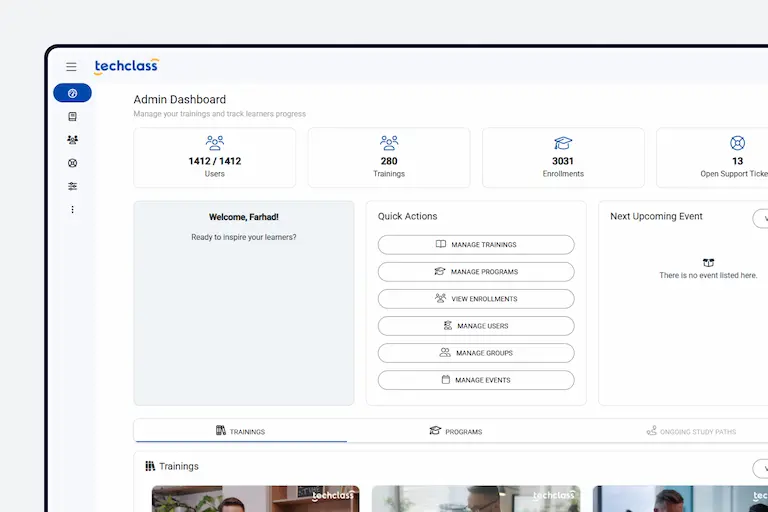Click the 1412 / 1412 users count

[215, 161]
